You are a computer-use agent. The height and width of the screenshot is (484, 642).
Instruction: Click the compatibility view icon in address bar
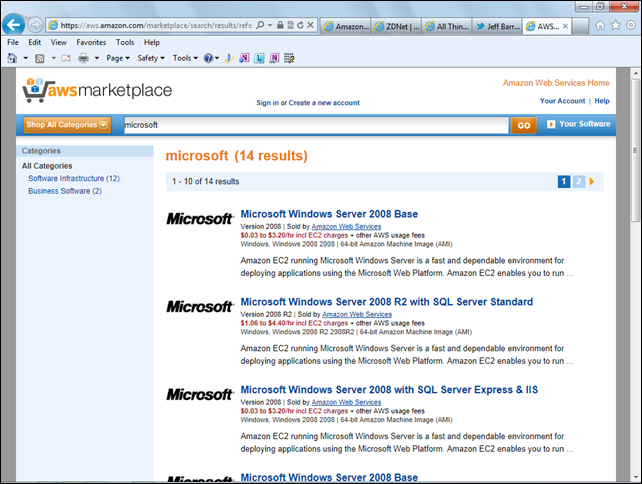290,25
